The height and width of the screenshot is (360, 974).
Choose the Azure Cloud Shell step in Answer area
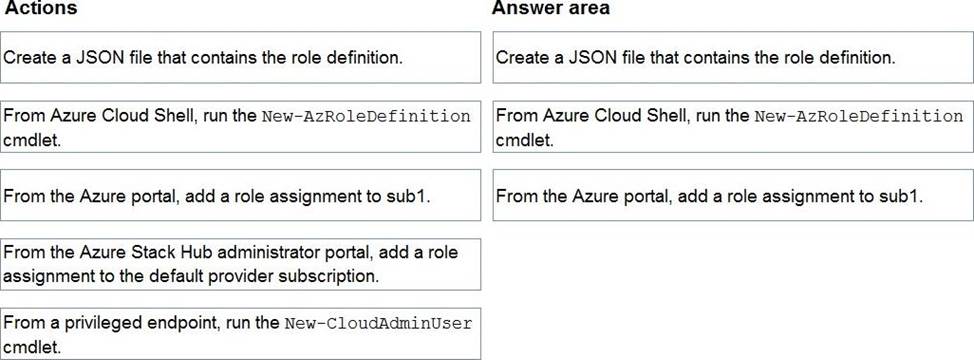(733, 127)
